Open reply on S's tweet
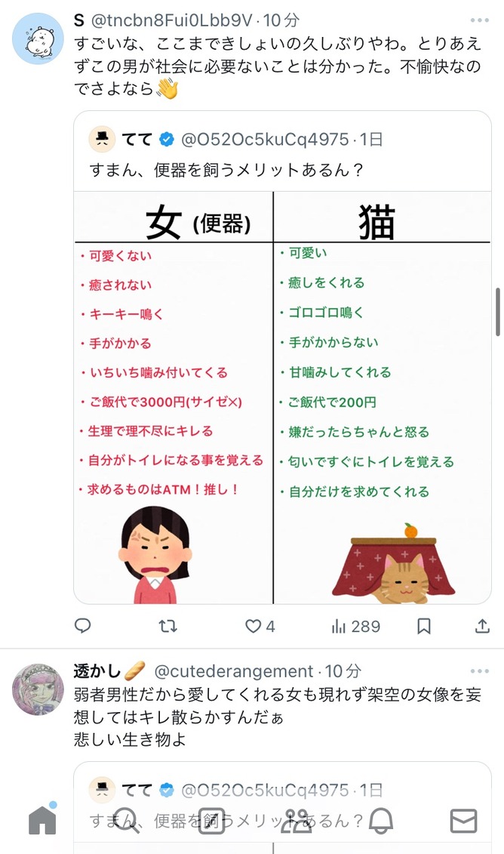Screen dimensions: 504x854 click(82, 626)
